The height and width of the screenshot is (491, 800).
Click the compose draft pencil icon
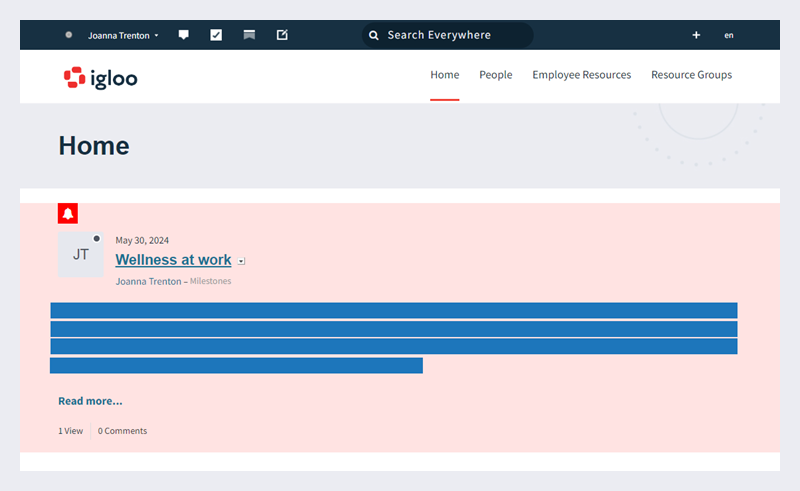tap(282, 35)
